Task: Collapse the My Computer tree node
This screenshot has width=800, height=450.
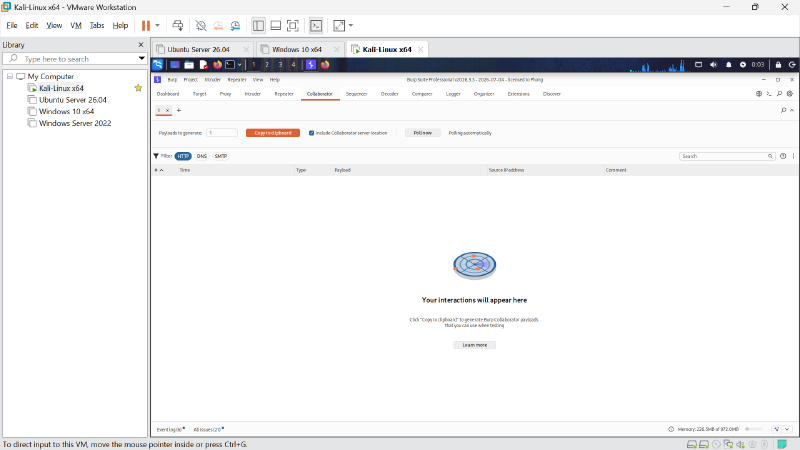Action: (x=10, y=76)
